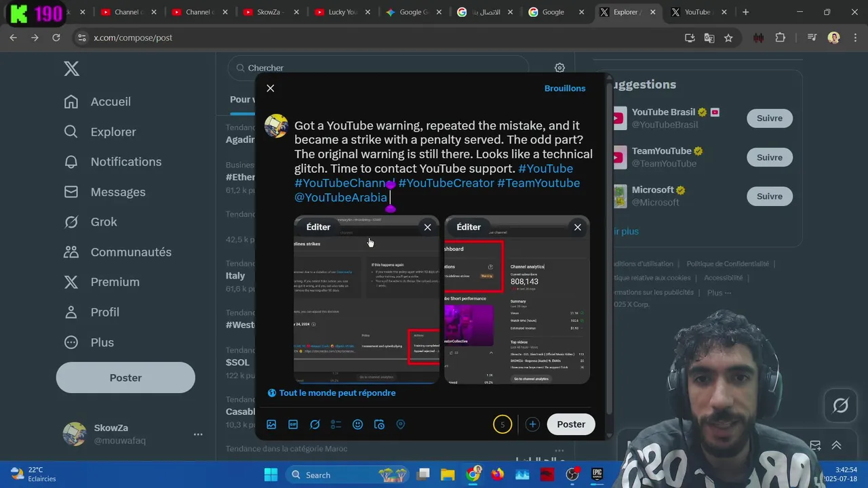Schedule the post icon
868x488 pixels.
[x=379, y=424]
